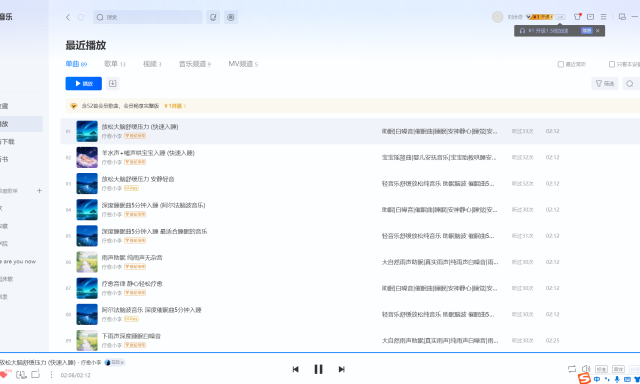The width and height of the screenshot is (640, 384).
Task: Expand the 筛选 filter dropdown
Action: [x=604, y=84]
